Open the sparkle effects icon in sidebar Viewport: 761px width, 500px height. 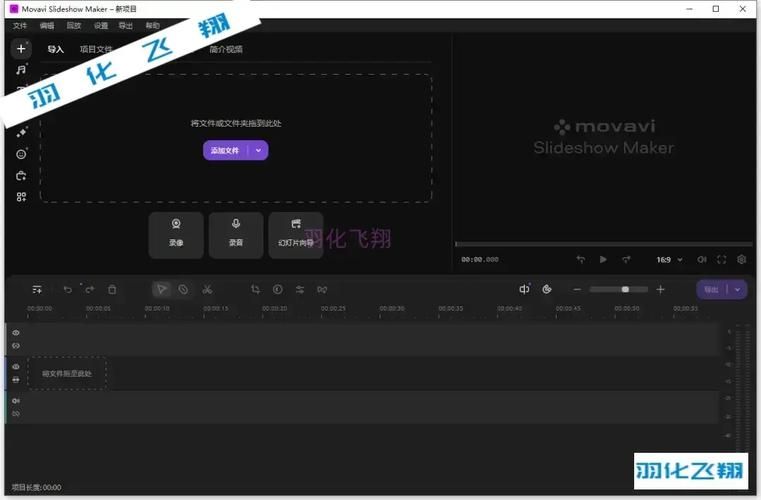21,133
